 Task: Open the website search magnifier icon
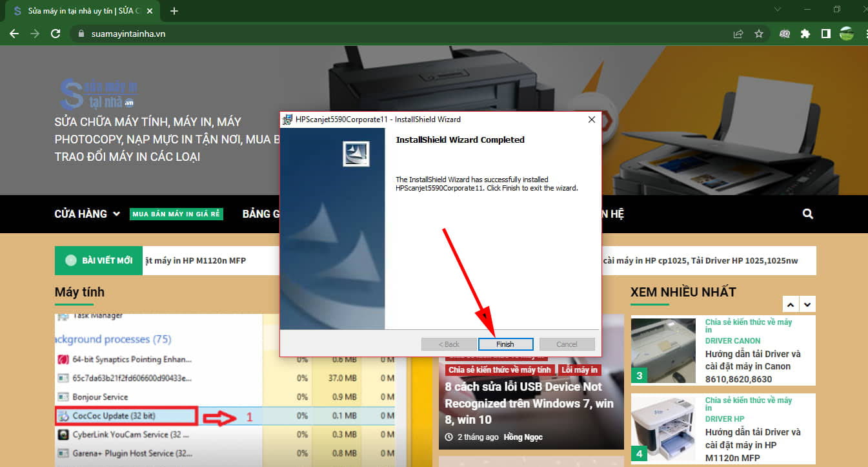click(x=808, y=214)
